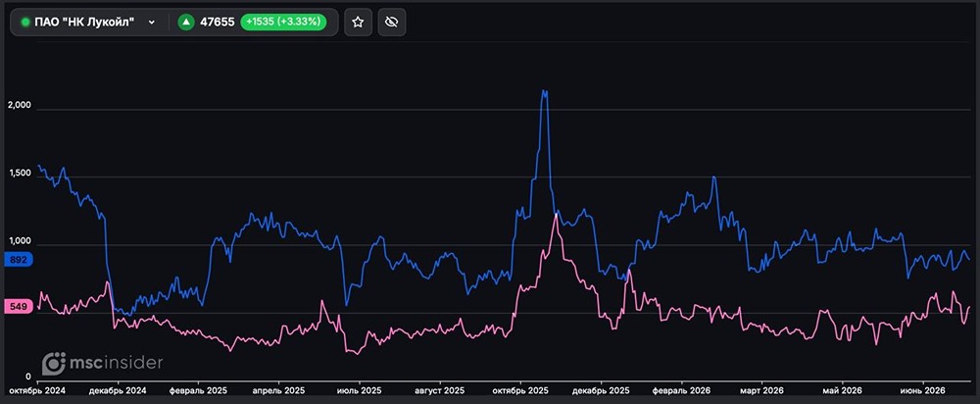Toggle chart visibility with crossed-eye icon

click(x=392, y=23)
